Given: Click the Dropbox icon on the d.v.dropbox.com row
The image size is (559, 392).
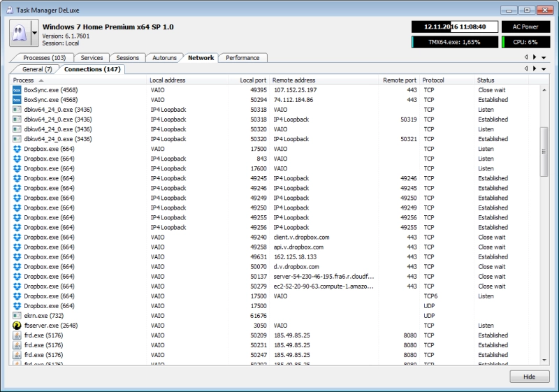Looking at the screenshot, I should [x=17, y=266].
